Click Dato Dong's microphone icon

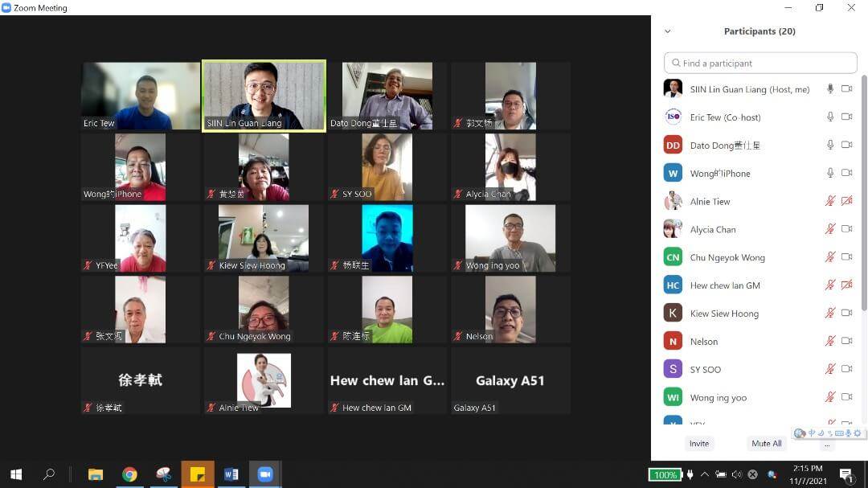coord(830,146)
